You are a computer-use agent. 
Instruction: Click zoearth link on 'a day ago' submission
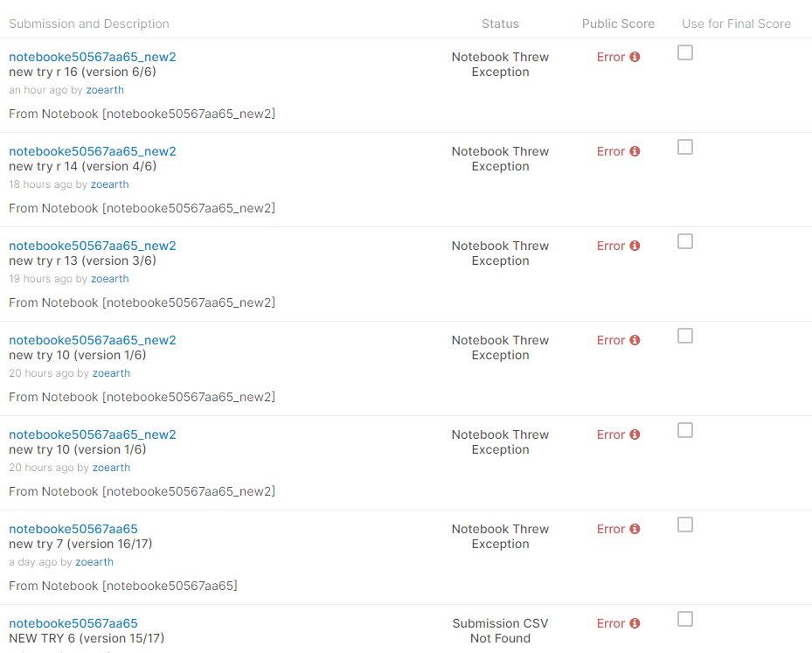[94, 562]
